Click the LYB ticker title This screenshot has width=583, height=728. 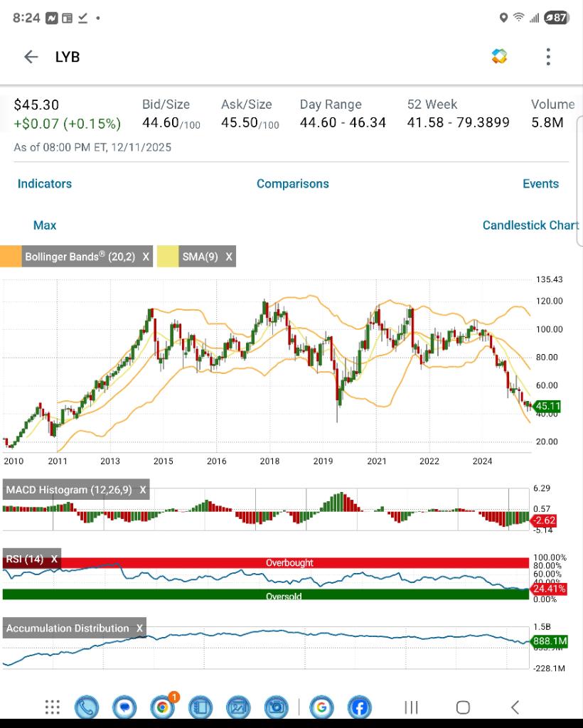coord(68,57)
